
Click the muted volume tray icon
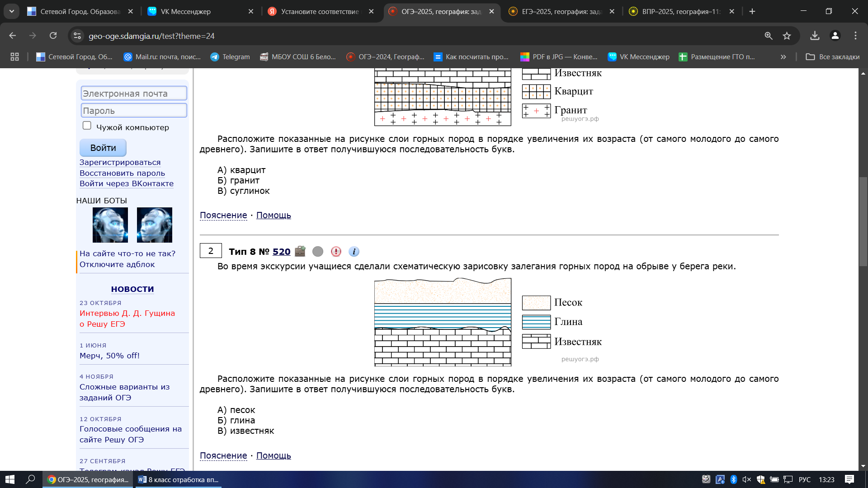747,479
